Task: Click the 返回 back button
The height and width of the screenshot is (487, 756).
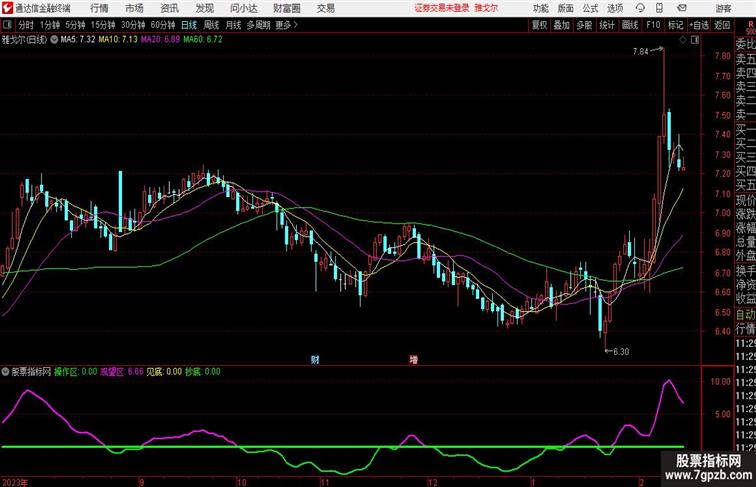Action: 722,25
